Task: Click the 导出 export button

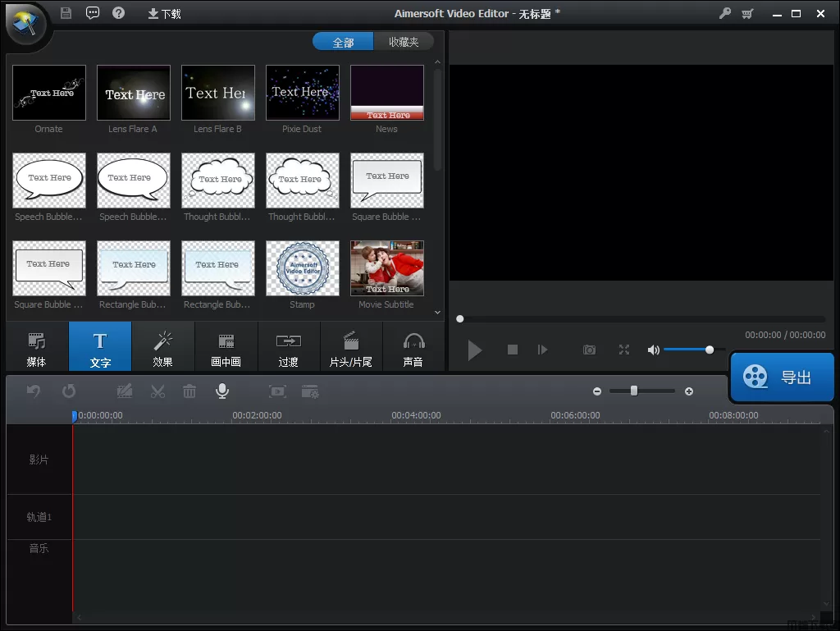Action: tap(782, 377)
